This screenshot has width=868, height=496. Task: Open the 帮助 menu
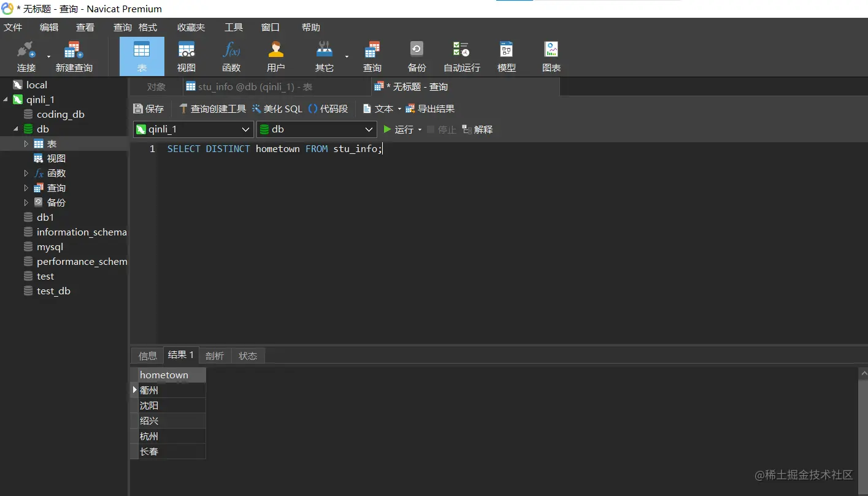[311, 27]
